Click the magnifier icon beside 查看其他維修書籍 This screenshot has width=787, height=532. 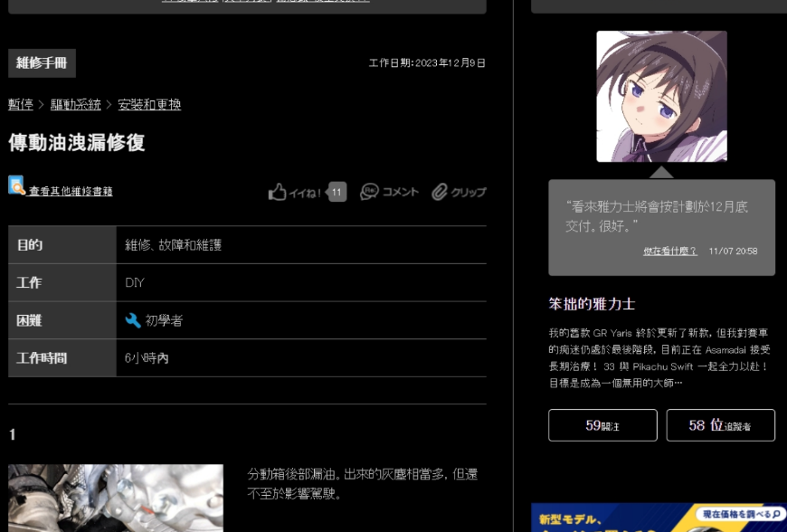(x=17, y=185)
